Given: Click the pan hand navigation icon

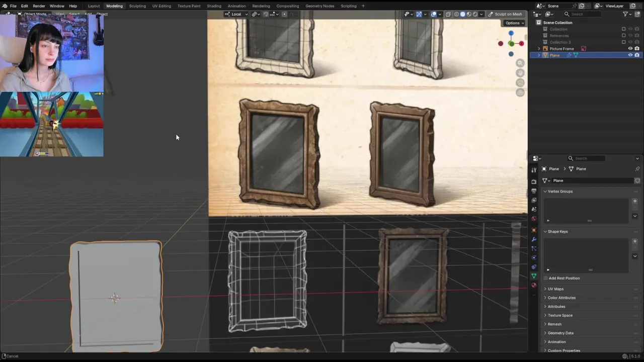Looking at the screenshot, I should point(520,73).
